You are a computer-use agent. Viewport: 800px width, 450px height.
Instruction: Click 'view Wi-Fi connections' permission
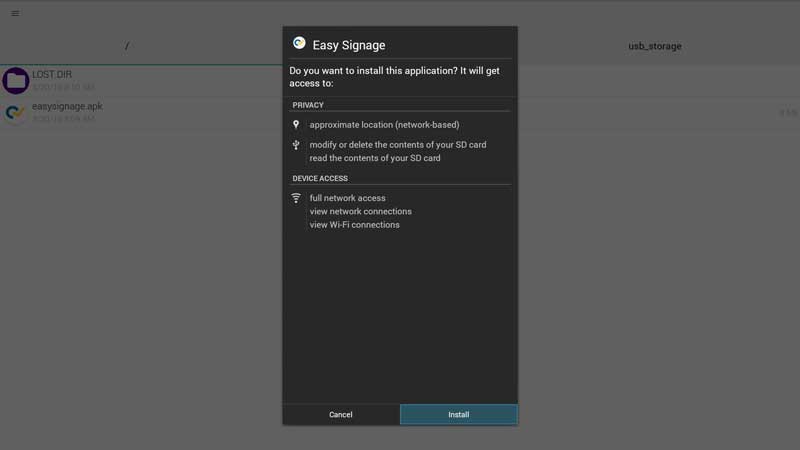[x=355, y=224]
